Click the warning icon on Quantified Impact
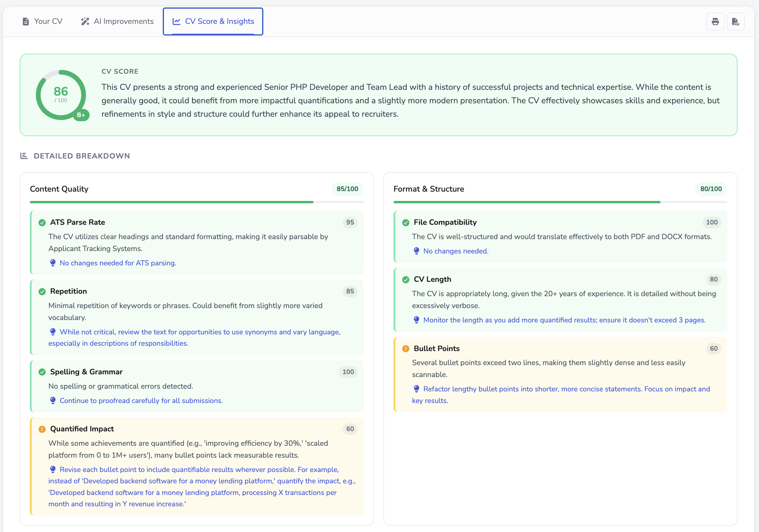Screen dimensions: 759x532 pos(42,429)
